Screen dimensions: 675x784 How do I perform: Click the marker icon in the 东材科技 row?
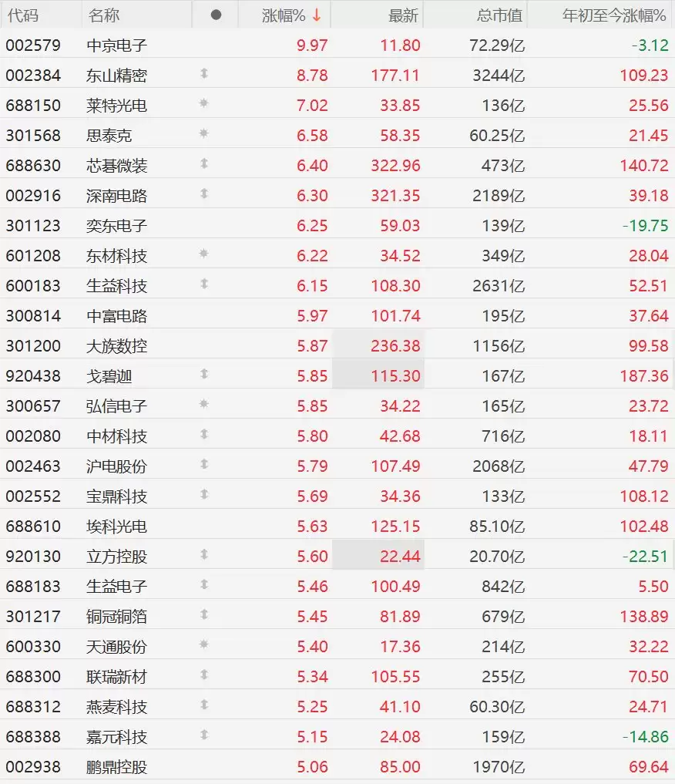pos(204,254)
